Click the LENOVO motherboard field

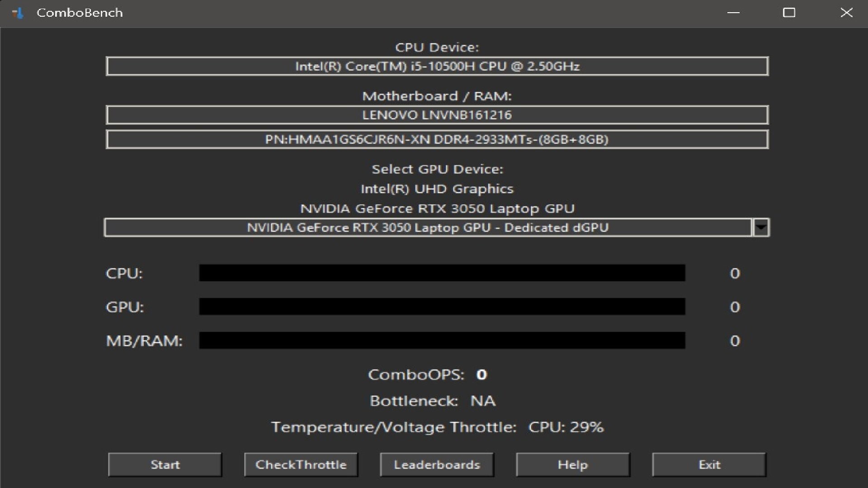(437, 115)
